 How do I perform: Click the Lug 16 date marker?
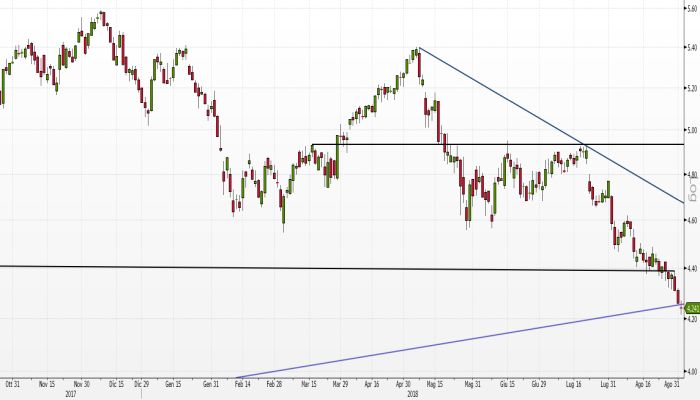pyautogui.click(x=573, y=383)
